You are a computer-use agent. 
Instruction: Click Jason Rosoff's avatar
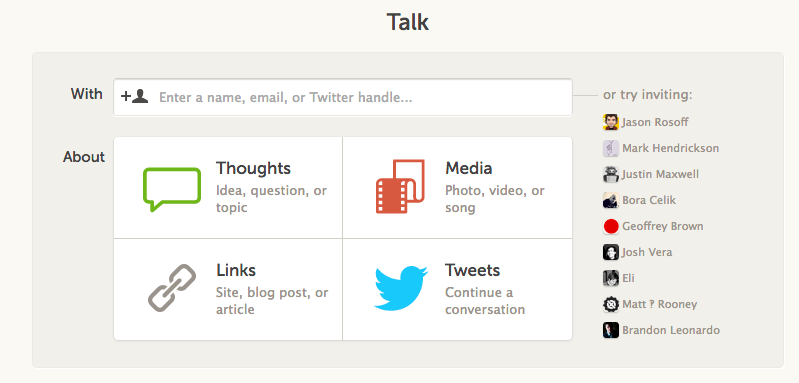(610, 122)
